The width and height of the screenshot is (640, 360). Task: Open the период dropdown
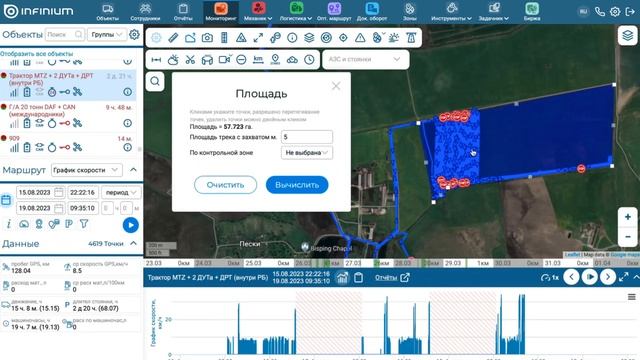click(x=121, y=192)
